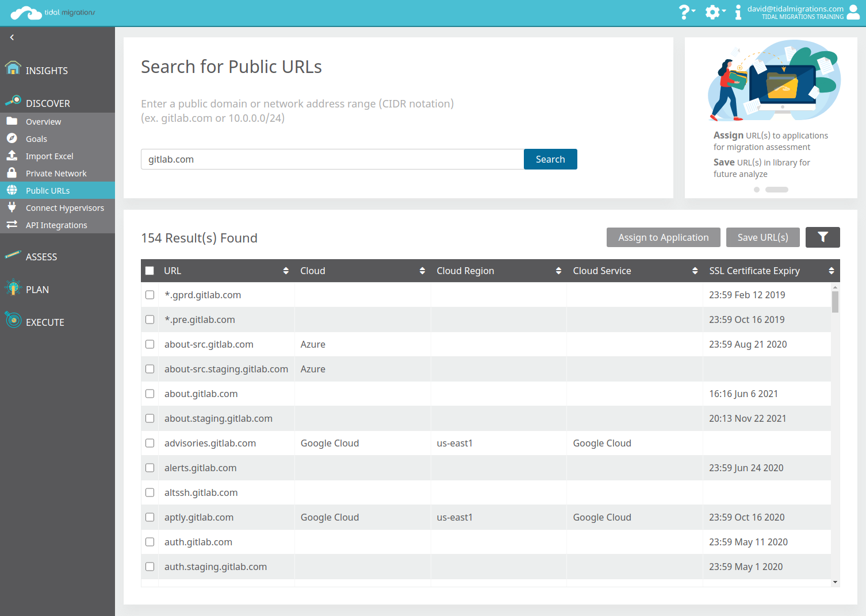Open Connect Hypervisors in sidebar
The height and width of the screenshot is (616, 866).
click(x=58, y=207)
